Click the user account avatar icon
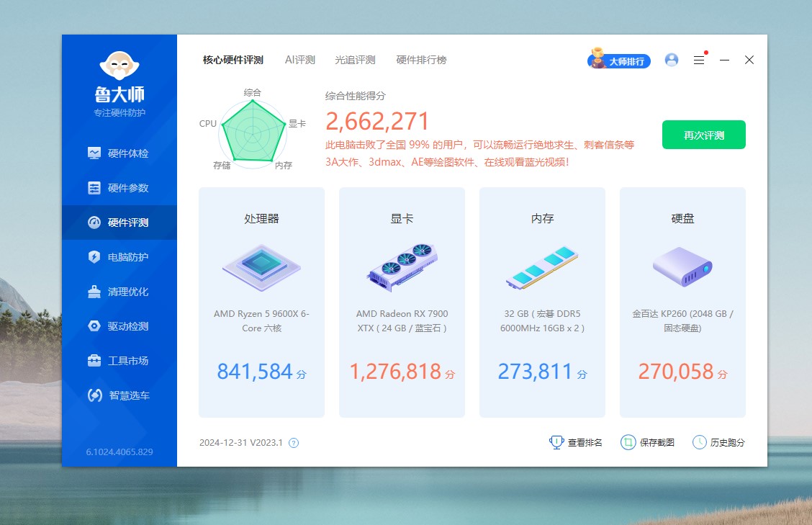Viewport: 812px width, 525px height. [x=672, y=60]
